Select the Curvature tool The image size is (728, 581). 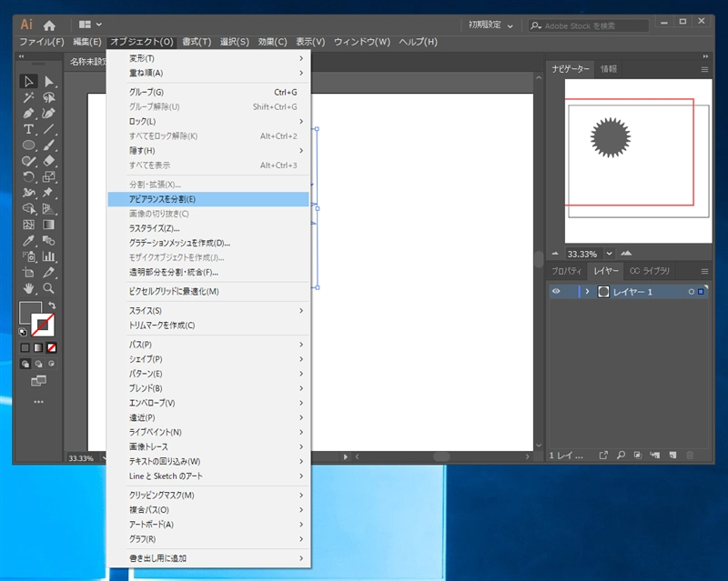[x=49, y=114]
